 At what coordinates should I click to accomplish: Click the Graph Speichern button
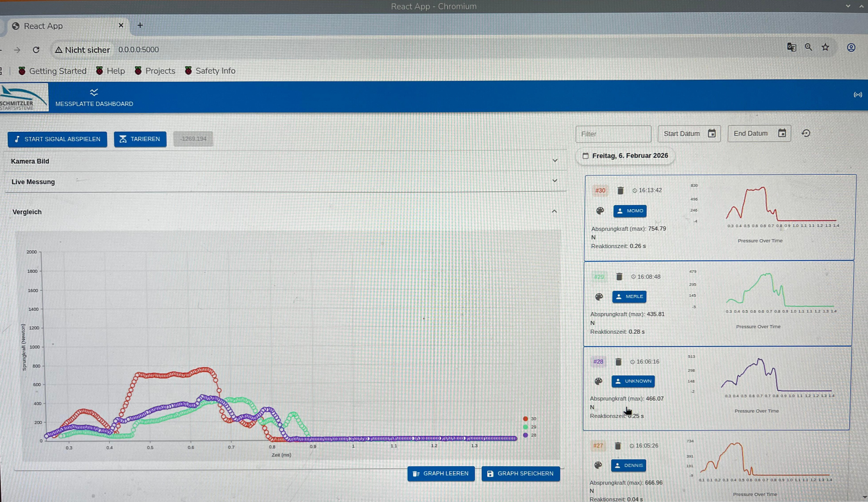pos(520,474)
